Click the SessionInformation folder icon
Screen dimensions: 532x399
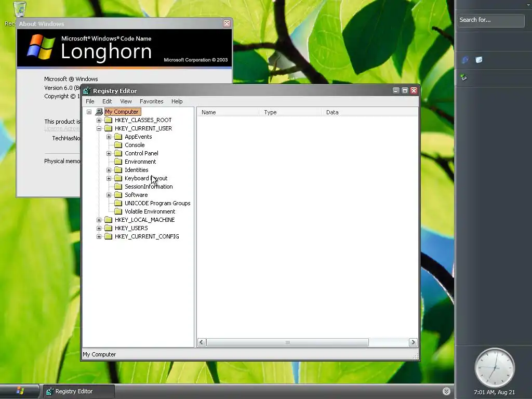[x=118, y=187]
